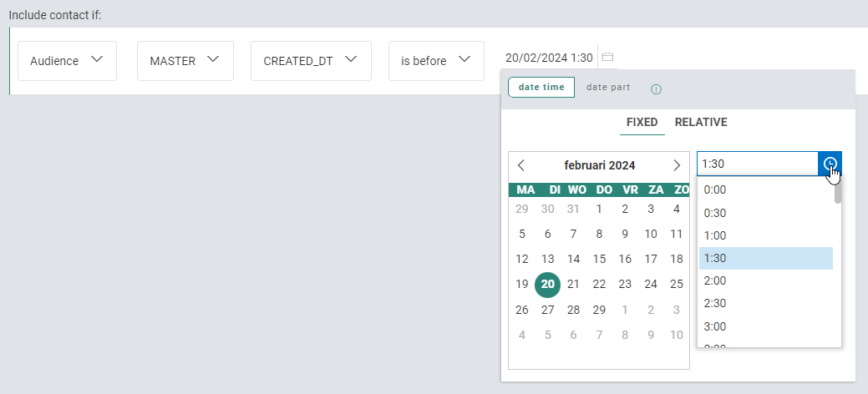Click the calendar icon beside the date value
Screen dimensions: 868x394
[x=608, y=58]
